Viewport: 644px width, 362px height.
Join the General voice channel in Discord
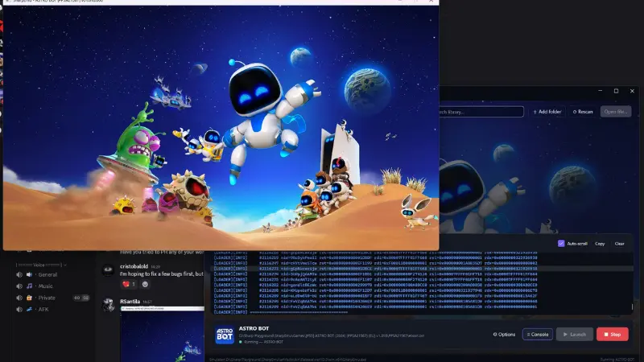(47, 274)
